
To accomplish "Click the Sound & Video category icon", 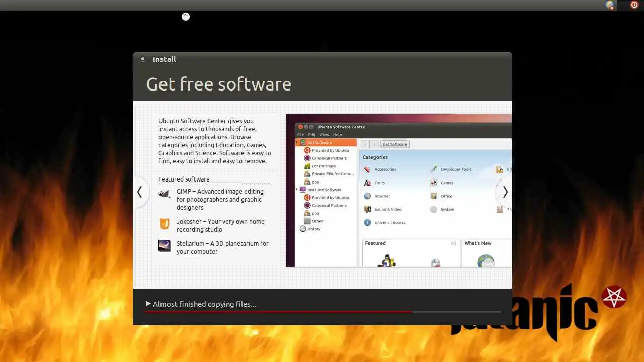I will [x=367, y=209].
